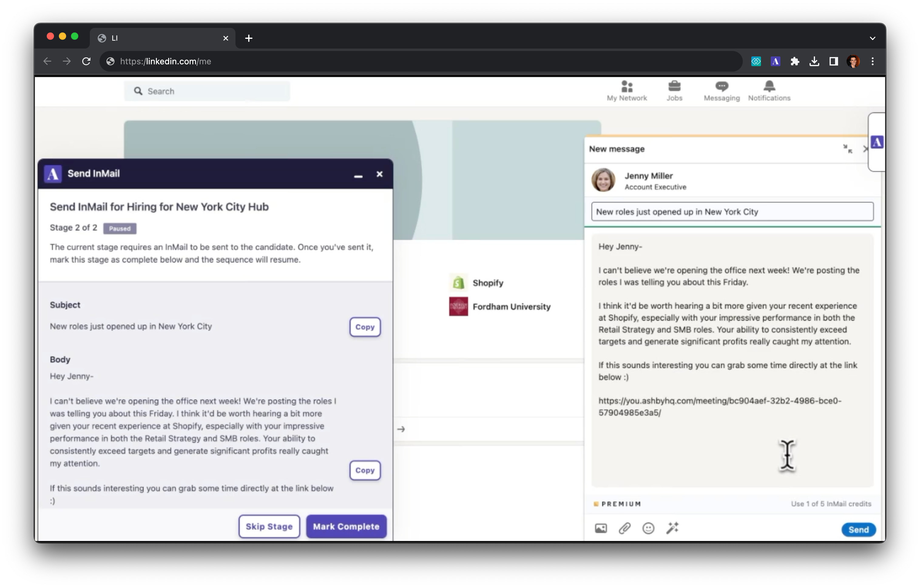Skip Stage in the InMail sequence
Viewport: 920px width, 588px height.
[269, 526]
